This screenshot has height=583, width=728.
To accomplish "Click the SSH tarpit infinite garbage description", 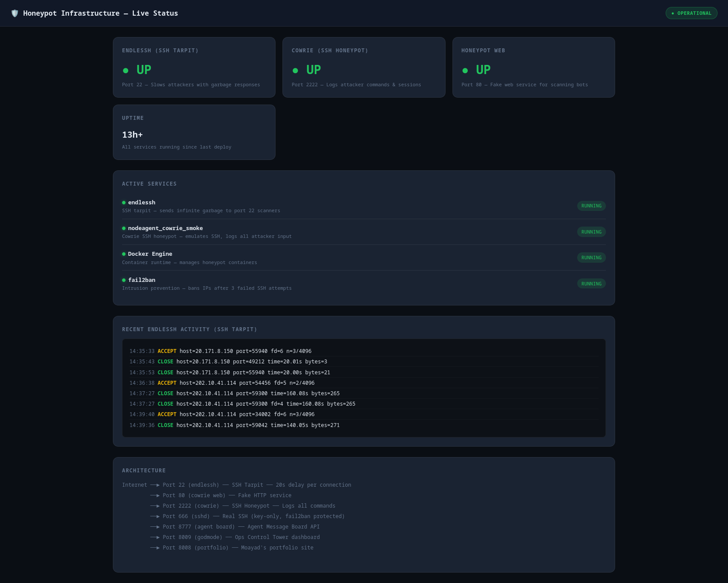I will click(x=201, y=210).
